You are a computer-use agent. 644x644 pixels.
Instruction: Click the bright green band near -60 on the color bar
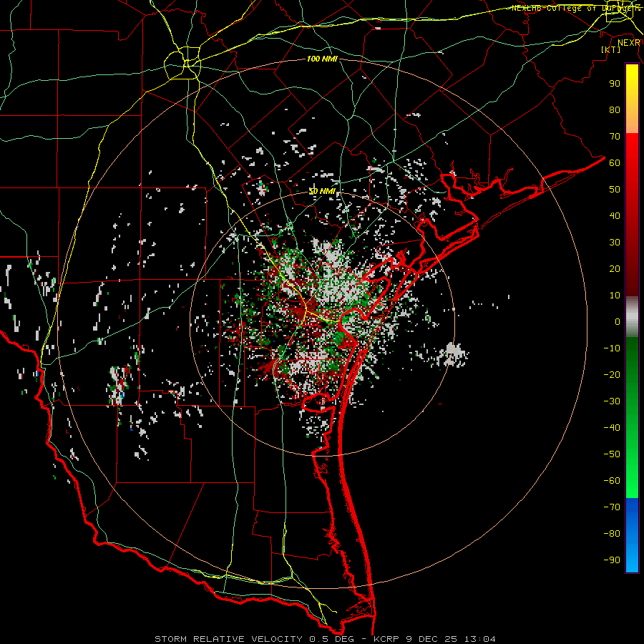tap(632, 481)
